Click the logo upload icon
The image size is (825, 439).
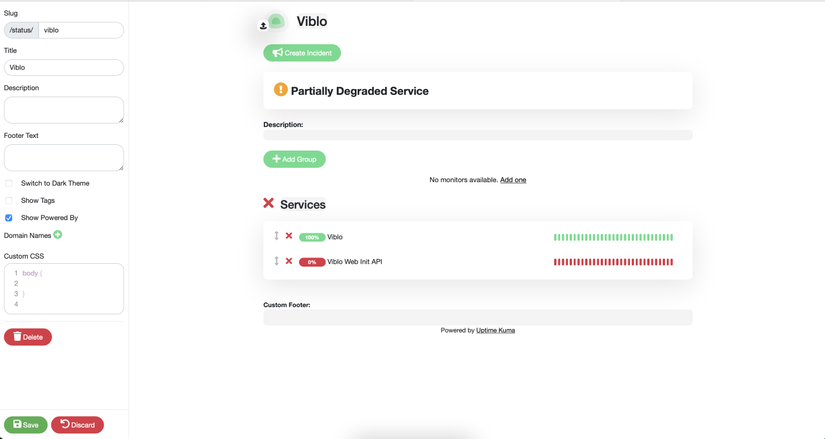click(263, 25)
